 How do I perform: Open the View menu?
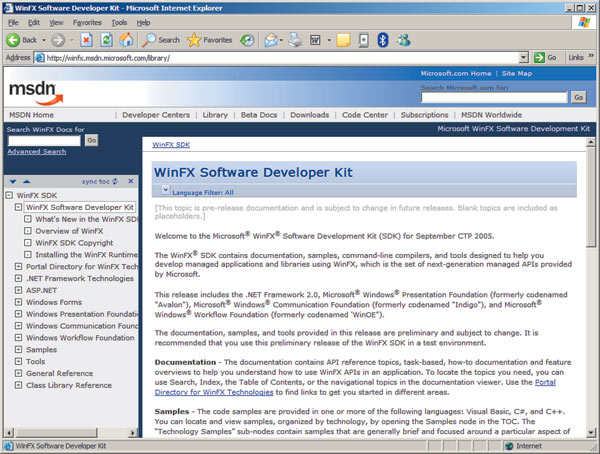[x=56, y=23]
